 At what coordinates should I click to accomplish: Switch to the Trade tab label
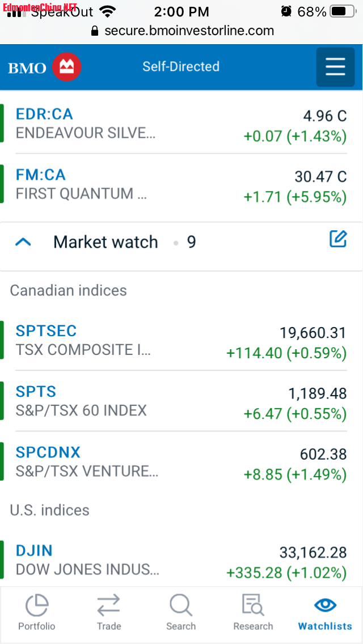pyautogui.click(x=108, y=626)
